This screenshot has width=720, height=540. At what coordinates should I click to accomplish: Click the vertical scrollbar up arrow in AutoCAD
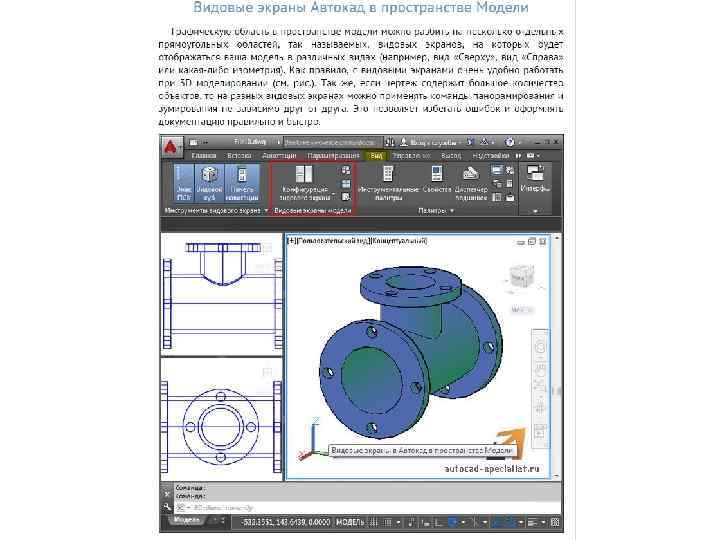pos(557,238)
